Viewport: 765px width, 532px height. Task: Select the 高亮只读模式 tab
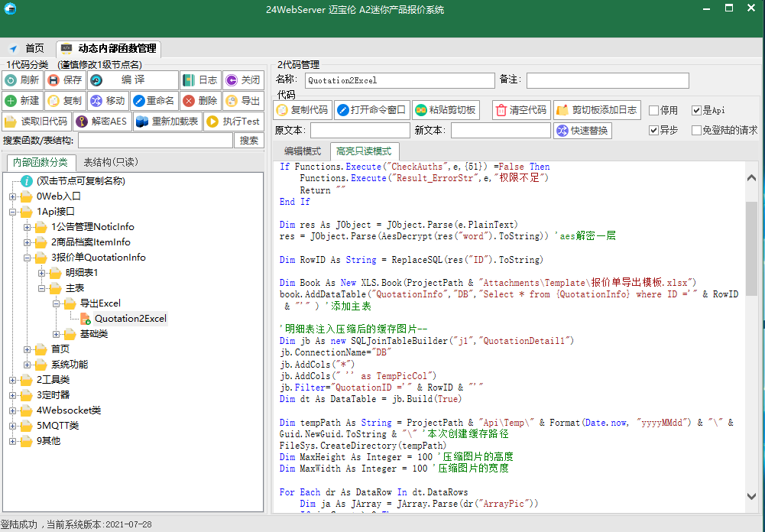(364, 151)
